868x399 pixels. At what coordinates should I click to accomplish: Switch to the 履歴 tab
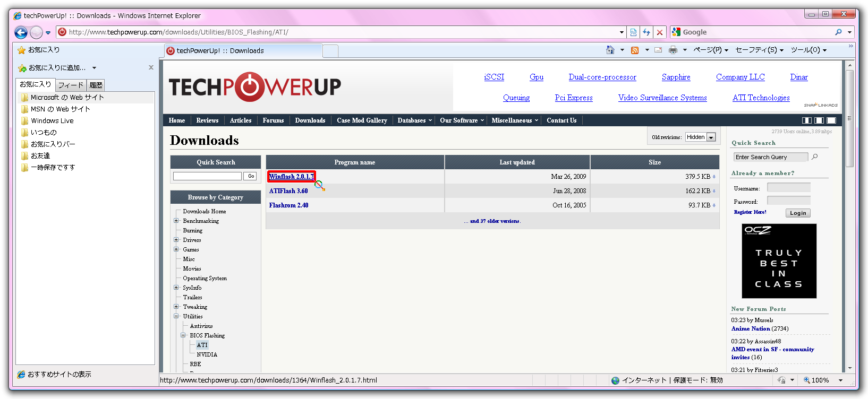coord(96,85)
